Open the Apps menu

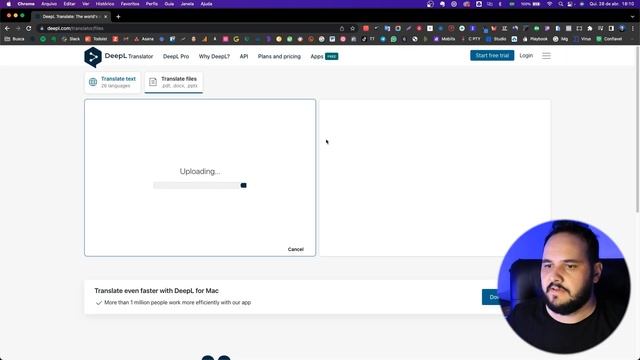point(324,56)
